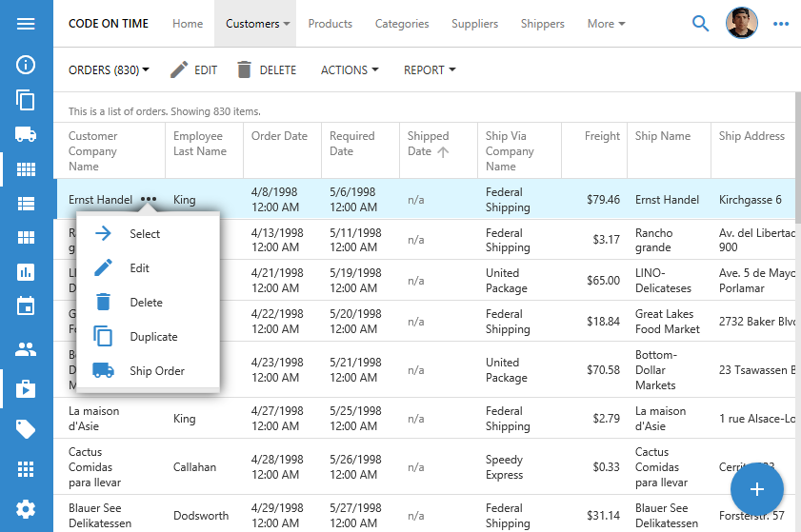
Task: Open the Actions dropdown menu
Action: point(349,70)
